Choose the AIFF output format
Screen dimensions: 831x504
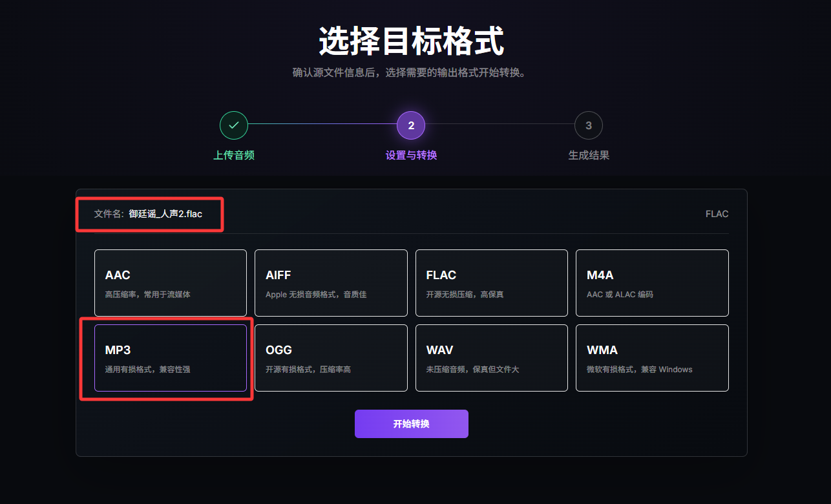[x=331, y=283]
